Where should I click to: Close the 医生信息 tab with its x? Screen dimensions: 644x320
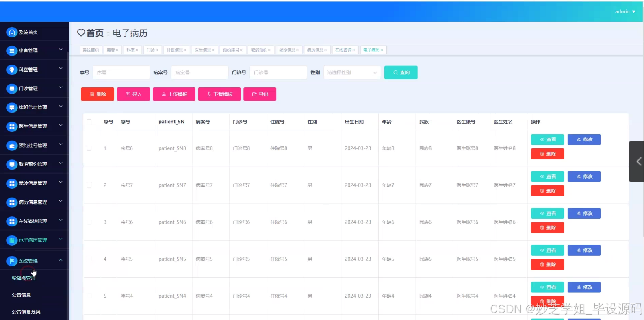click(x=213, y=50)
